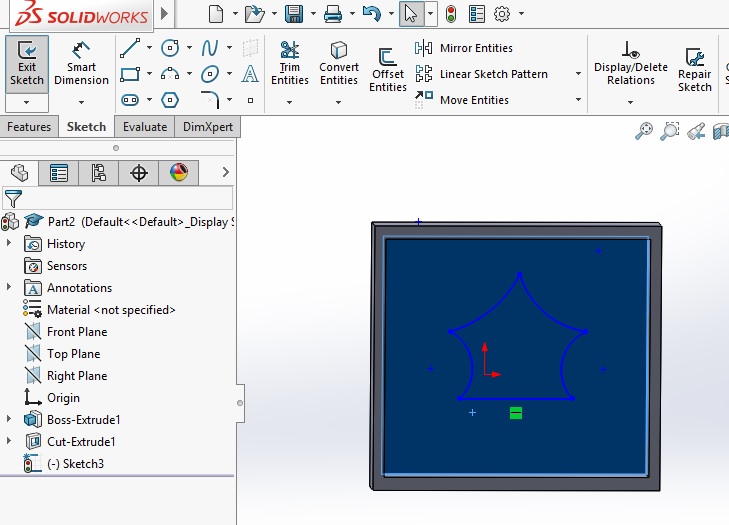Open the DimXpertManager tab
This screenshot has height=525, width=729.
click(x=139, y=173)
